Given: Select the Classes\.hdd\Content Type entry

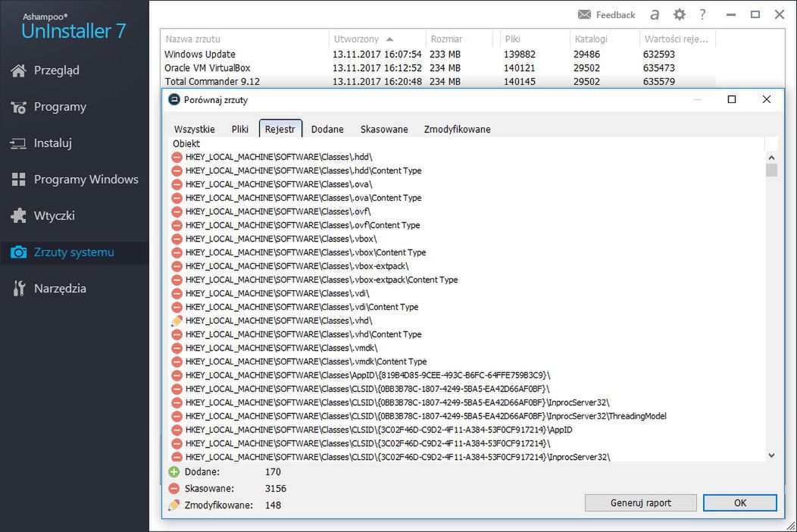Looking at the screenshot, I should [304, 171].
